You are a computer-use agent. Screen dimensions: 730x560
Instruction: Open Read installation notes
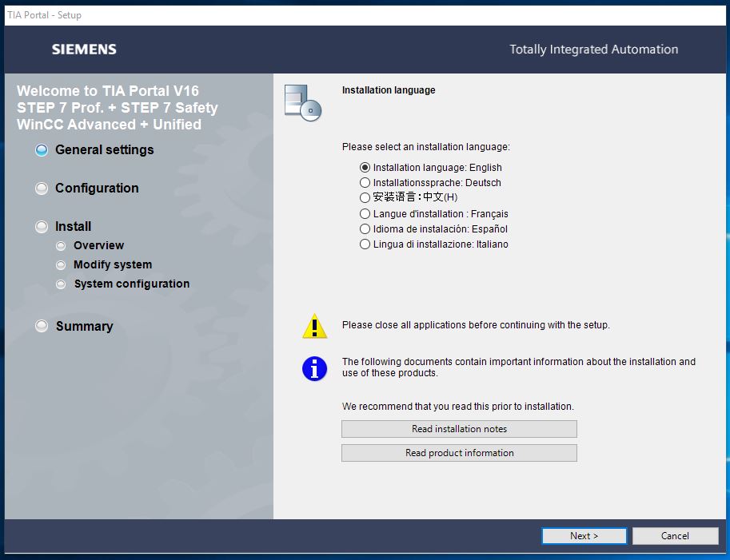[459, 429]
